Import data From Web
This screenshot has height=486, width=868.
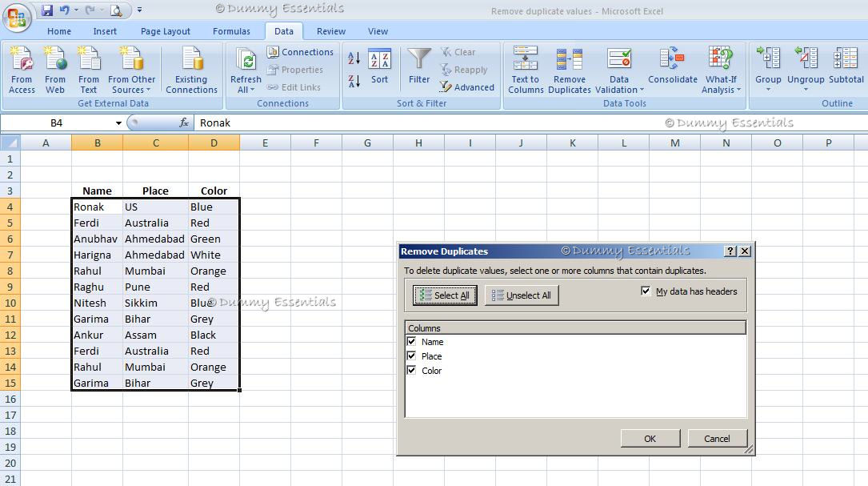[x=55, y=70]
